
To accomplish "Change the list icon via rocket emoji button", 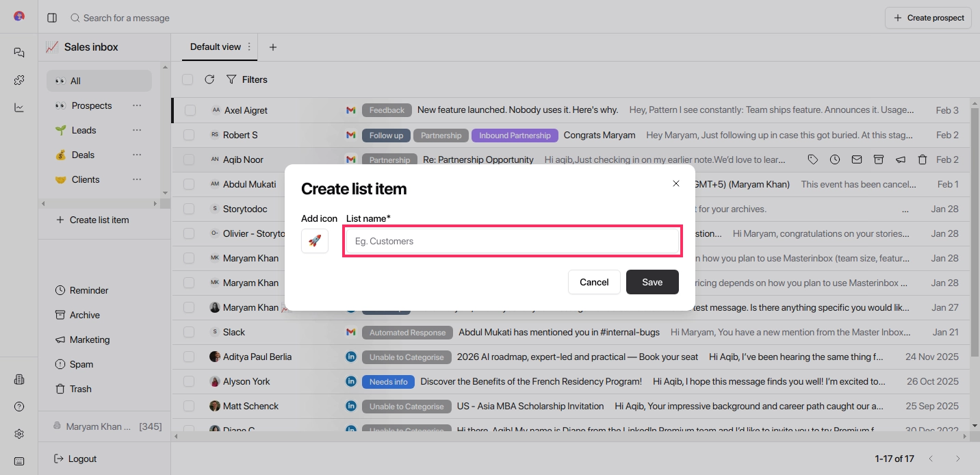I will tap(315, 241).
